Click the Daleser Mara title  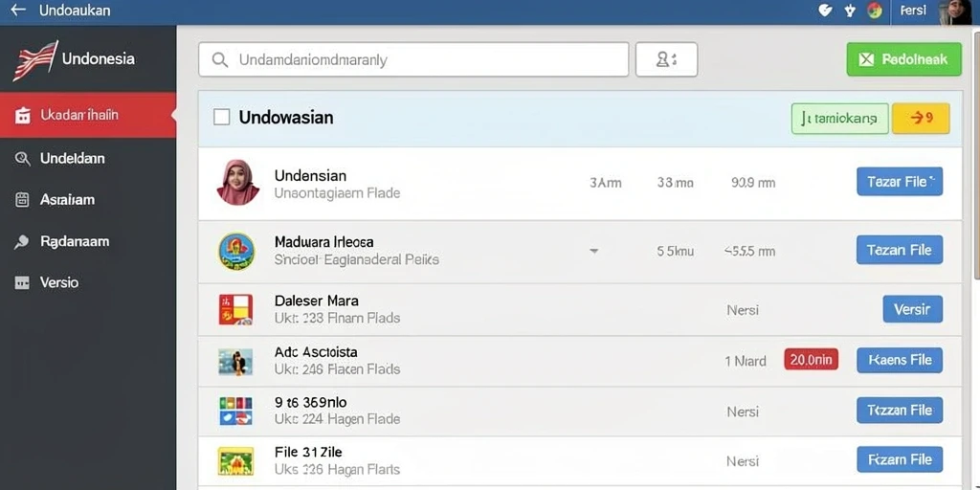click(x=317, y=301)
